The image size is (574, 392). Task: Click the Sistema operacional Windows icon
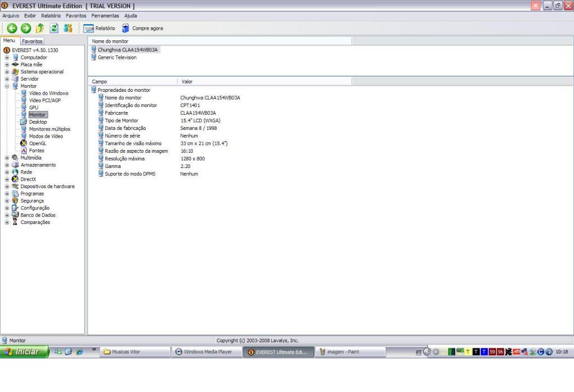(15, 72)
